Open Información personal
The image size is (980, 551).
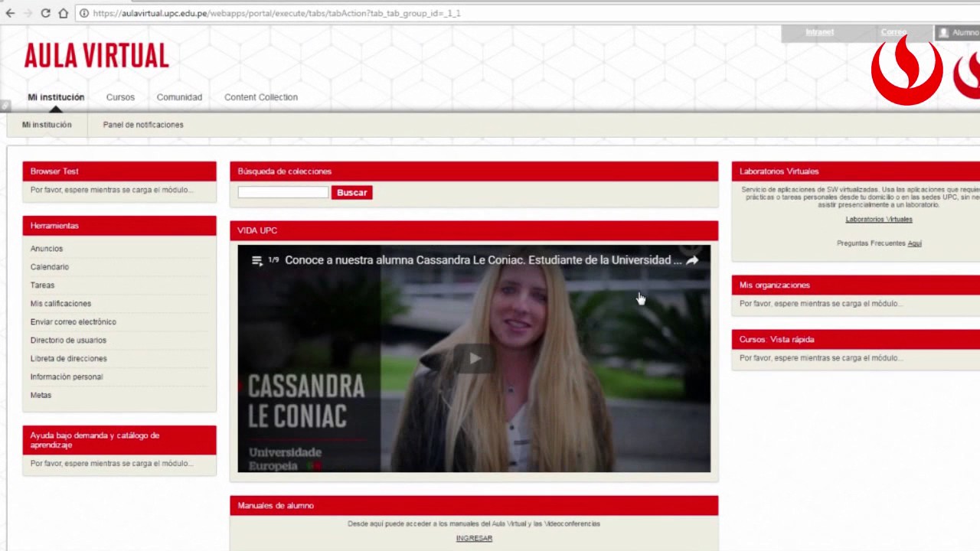click(67, 377)
